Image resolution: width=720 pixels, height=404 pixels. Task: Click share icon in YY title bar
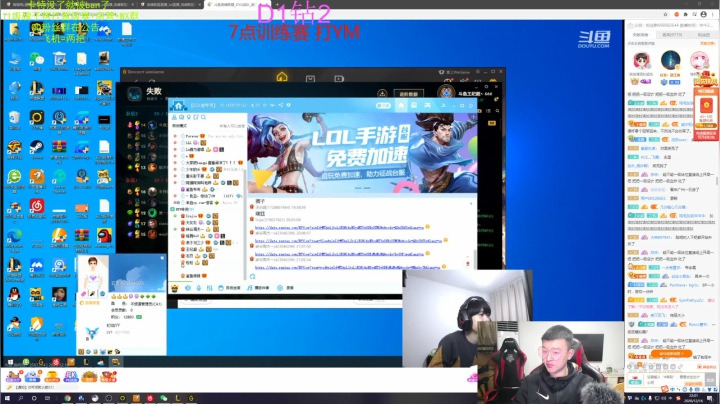click(x=281, y=105)
